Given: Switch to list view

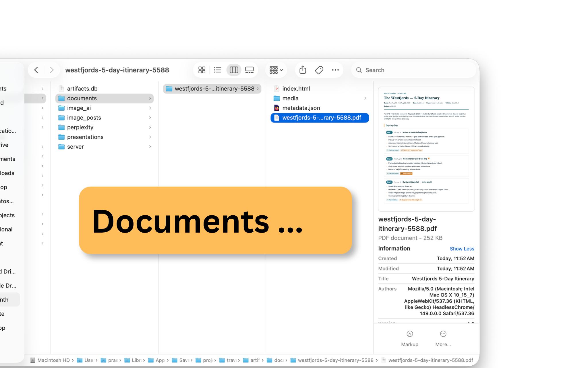Looking at the screenshot, I should point(218,70).
